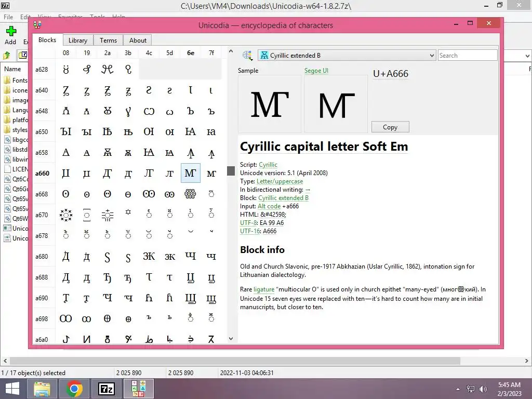This screenshot has width=532, height=399.
Task: Select capital Shwe in row a690
Action: coord(190,298)
